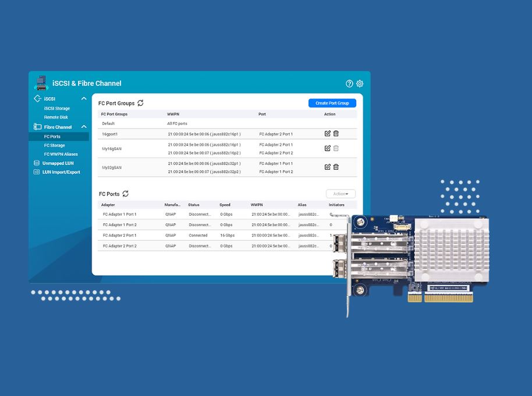
Task: Open the help question mark icon
Action: tap(349, 84)
